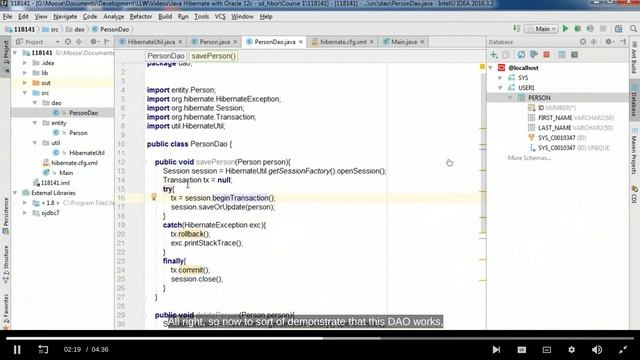Collapse the src folder
The image size is (640, 360).
coord(25,93)
